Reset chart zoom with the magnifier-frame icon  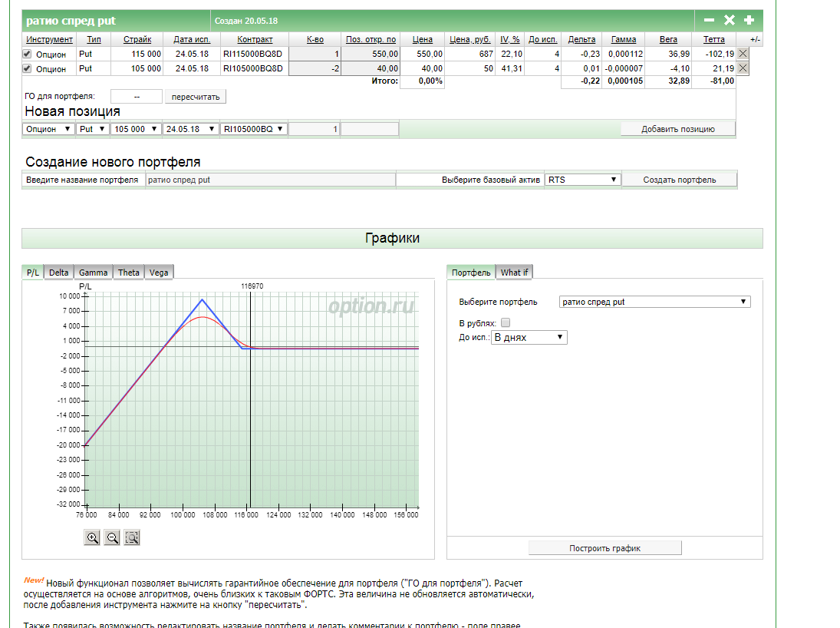pyautogui.click(x=132, y=537)
